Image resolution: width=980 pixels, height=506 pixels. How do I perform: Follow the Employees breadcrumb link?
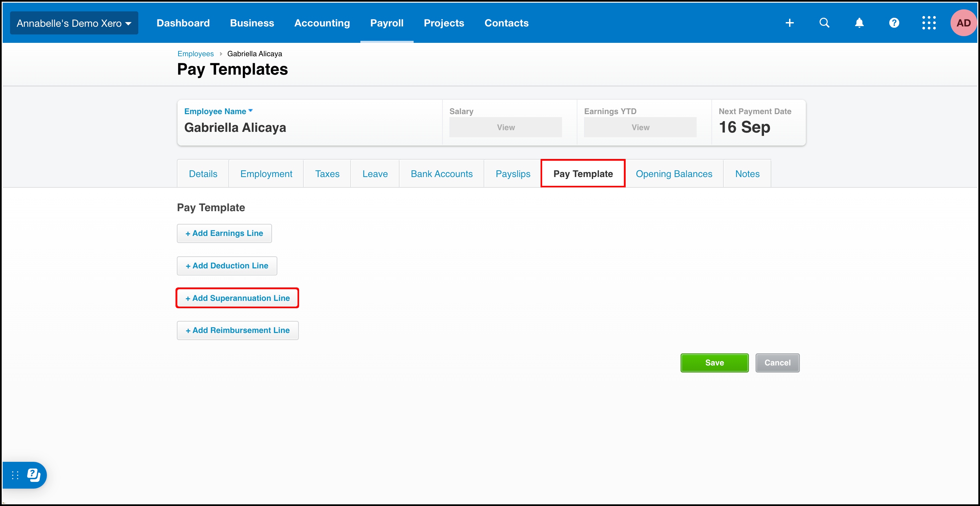[x=195, y=54]
